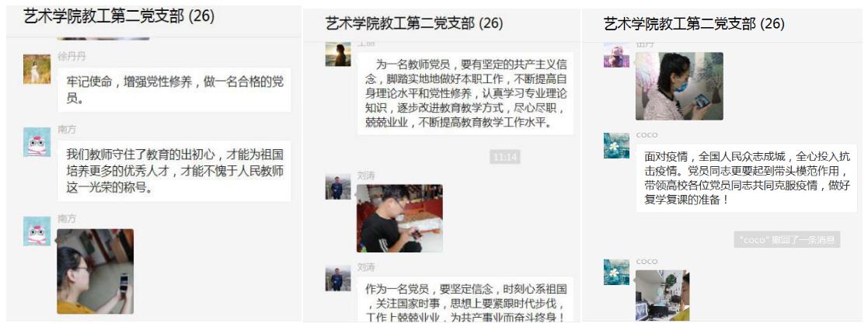Viewport: 868px width, 327px height.
Task: Click 南方's owl avatar beside the photo
Action: tap(37, 231)
